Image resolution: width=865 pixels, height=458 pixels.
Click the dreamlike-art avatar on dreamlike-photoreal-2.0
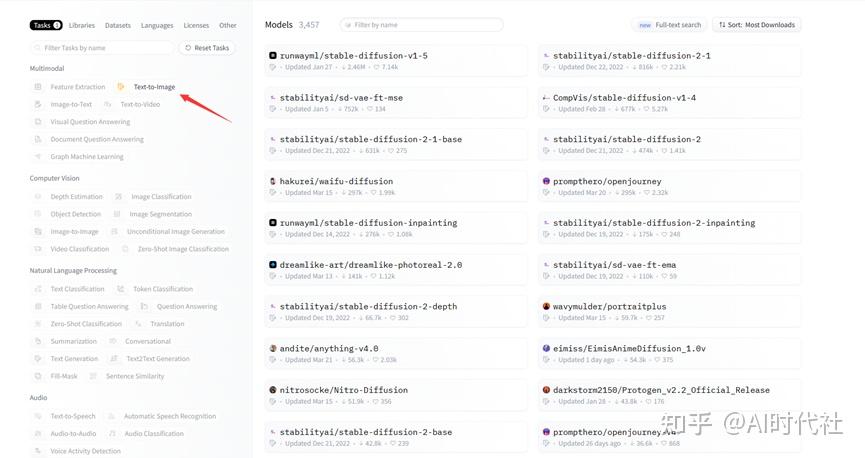pos(273,265)
